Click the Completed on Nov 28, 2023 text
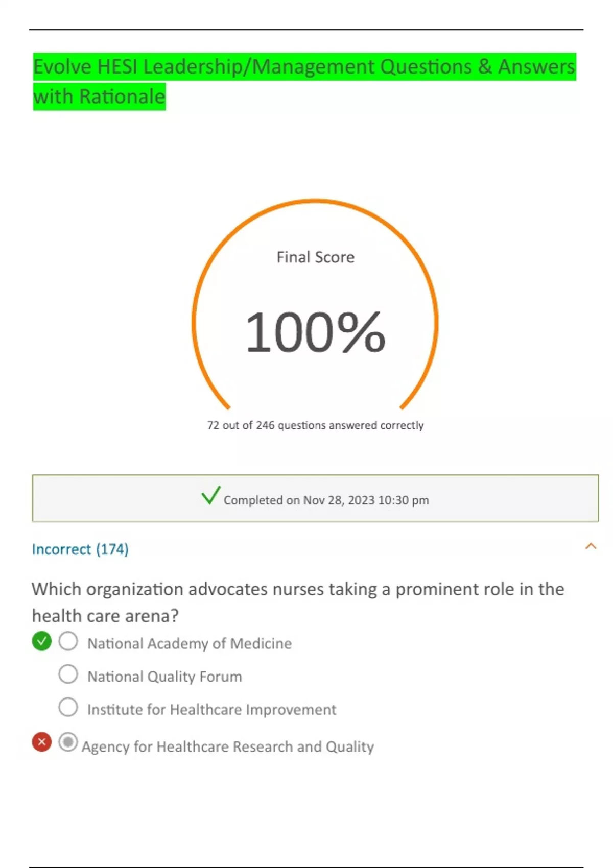The height and width of the screenshot is (868, 613). click(x=326, y=500)
